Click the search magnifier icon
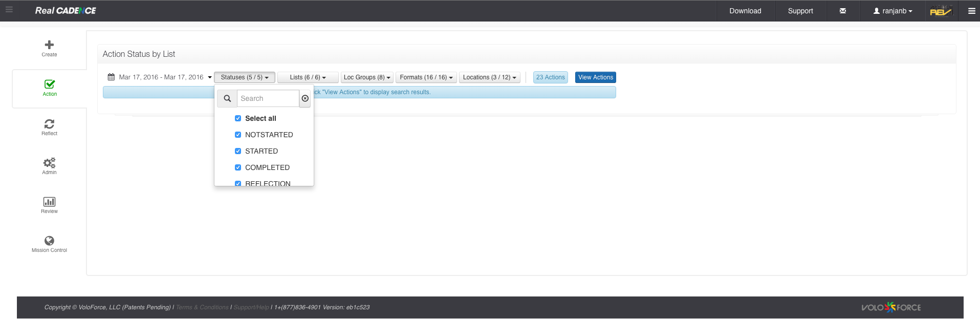This screenshot has height=319, width=980. (227, 98)
